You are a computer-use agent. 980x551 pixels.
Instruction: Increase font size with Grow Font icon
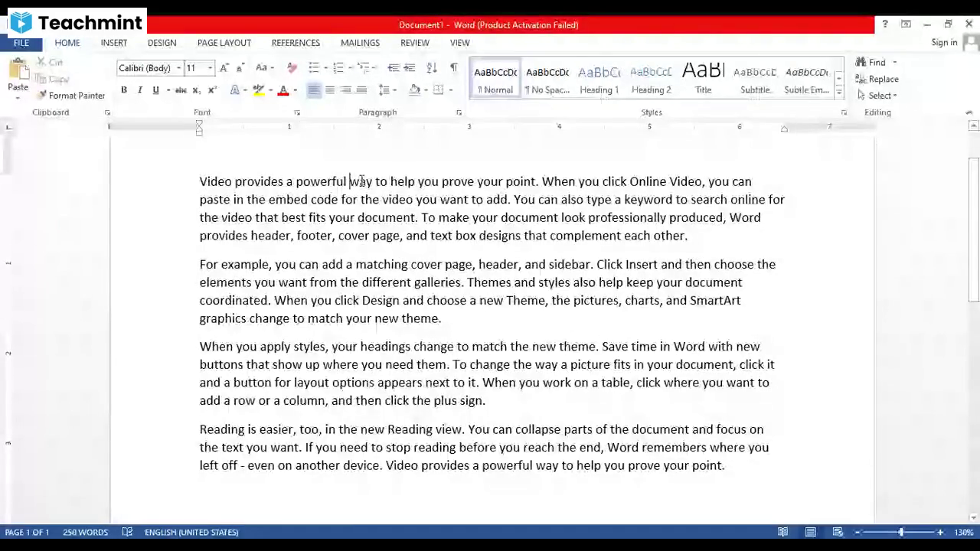click(224, 68)
